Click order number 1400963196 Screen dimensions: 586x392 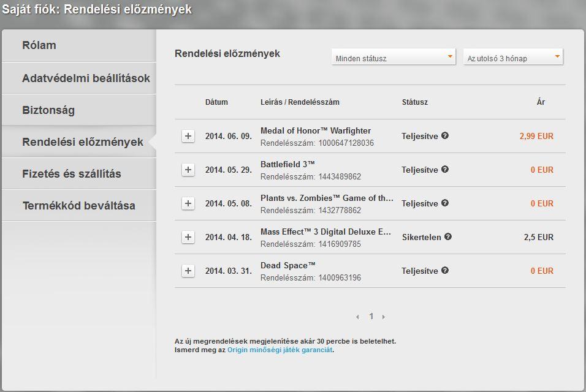coord(340,277)
